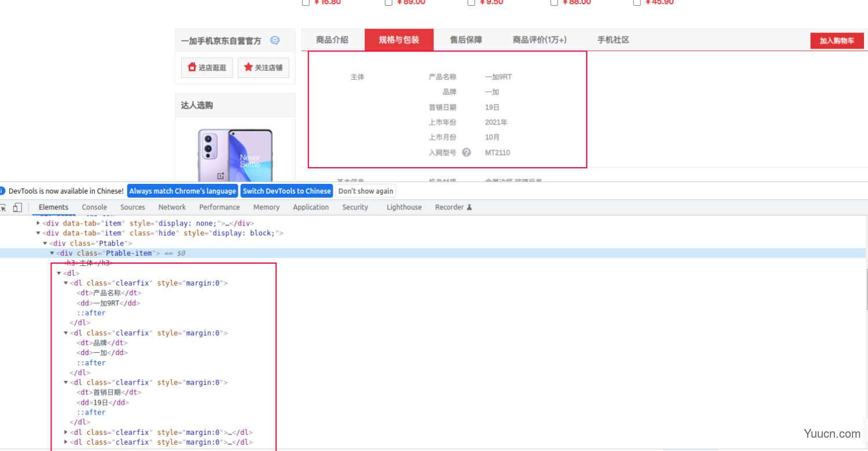The image size is (868, 451).
Task: Open the Performance tab
Action: pos(219,207)
